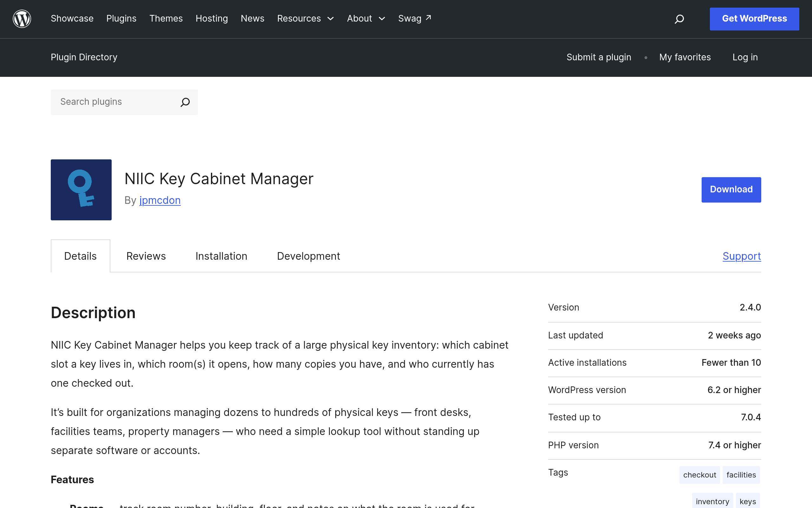
Task: Open the News nav item
Action: coord(253,18)
